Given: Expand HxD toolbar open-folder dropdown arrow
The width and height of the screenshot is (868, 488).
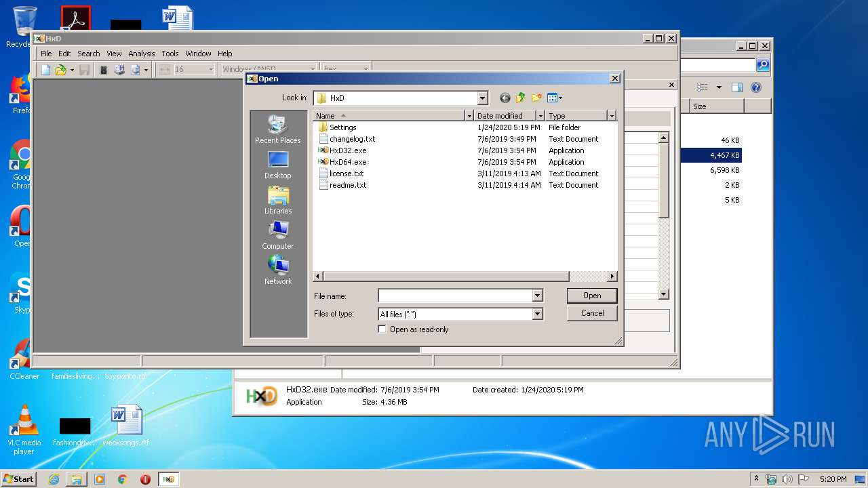Looking at the screenshot, I should (72, 70).
